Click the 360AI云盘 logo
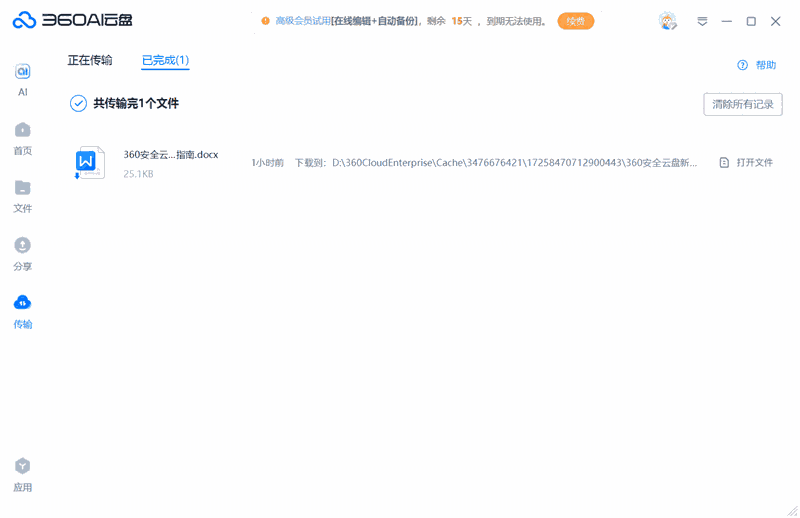Screen dimensions: 800x518 coord(72,20)
